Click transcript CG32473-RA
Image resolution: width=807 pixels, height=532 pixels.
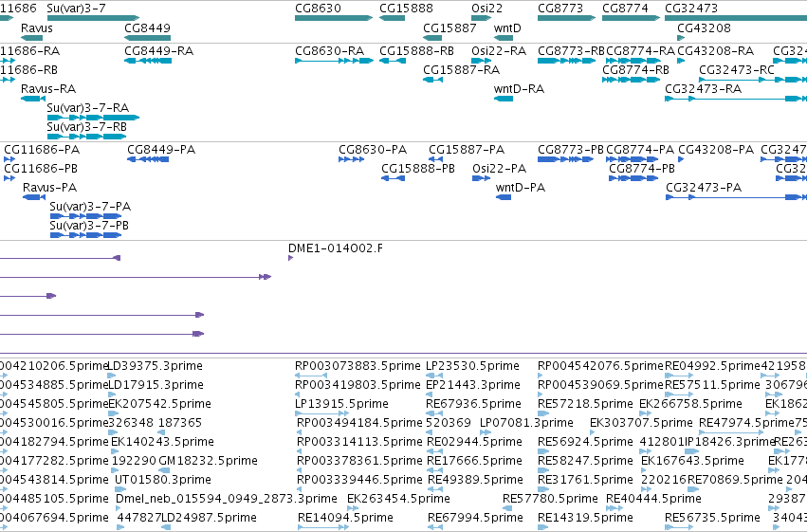point(703,89)
